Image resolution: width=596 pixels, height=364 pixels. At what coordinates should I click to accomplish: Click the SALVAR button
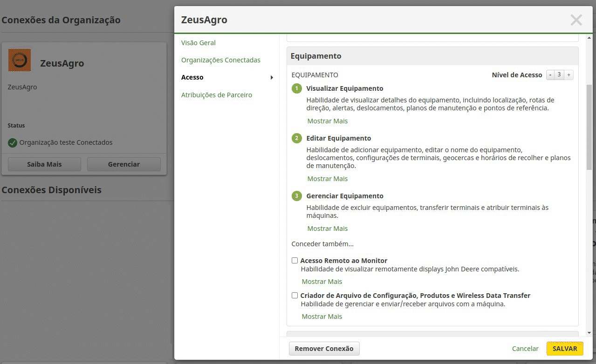click(x=565, y=349)
